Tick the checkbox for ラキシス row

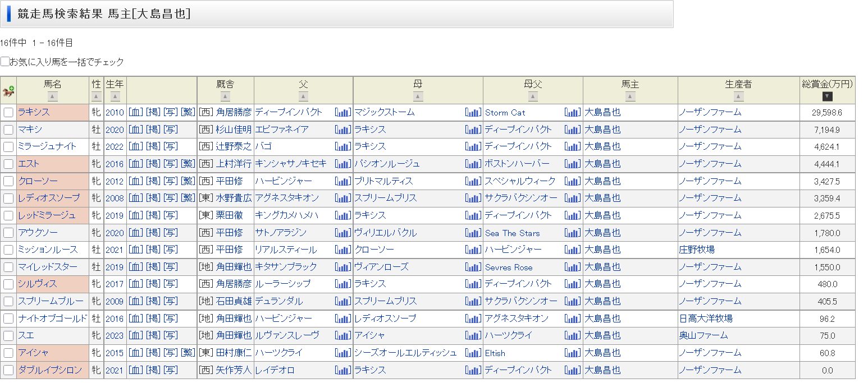tap(8, 112)
